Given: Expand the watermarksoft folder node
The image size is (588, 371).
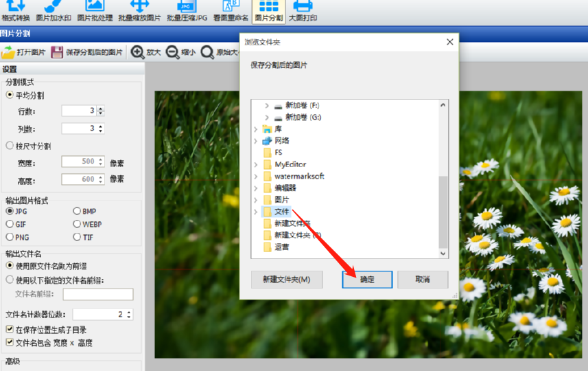Looking at the screenshot, I should point(256,177).
